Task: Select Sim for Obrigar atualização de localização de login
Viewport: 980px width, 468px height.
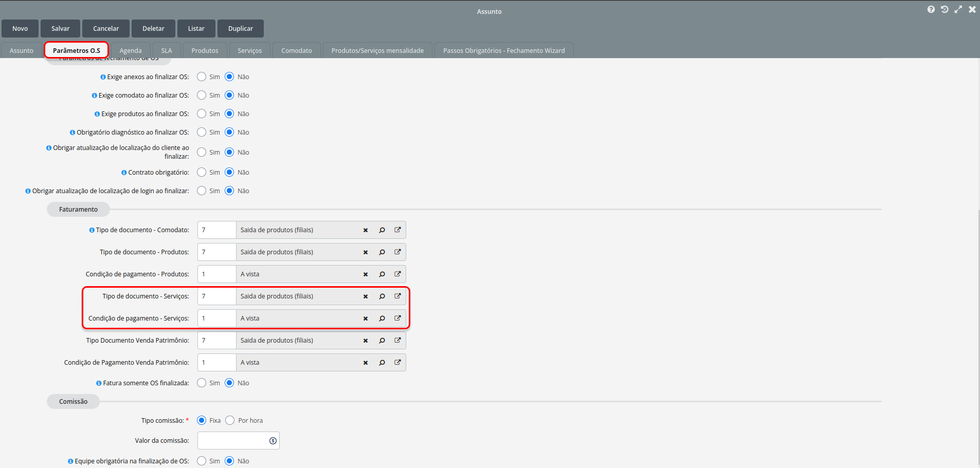Action: pyautogui.click(x=202, y=191)
